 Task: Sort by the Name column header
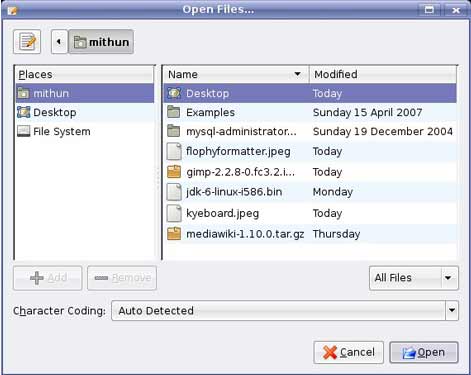pos(236,74)
